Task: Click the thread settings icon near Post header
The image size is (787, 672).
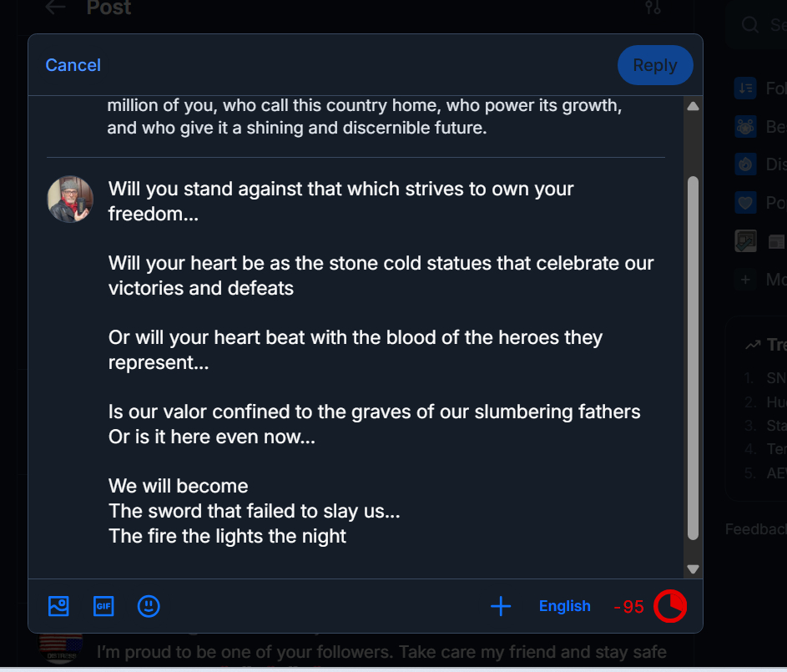Action: 653,8
